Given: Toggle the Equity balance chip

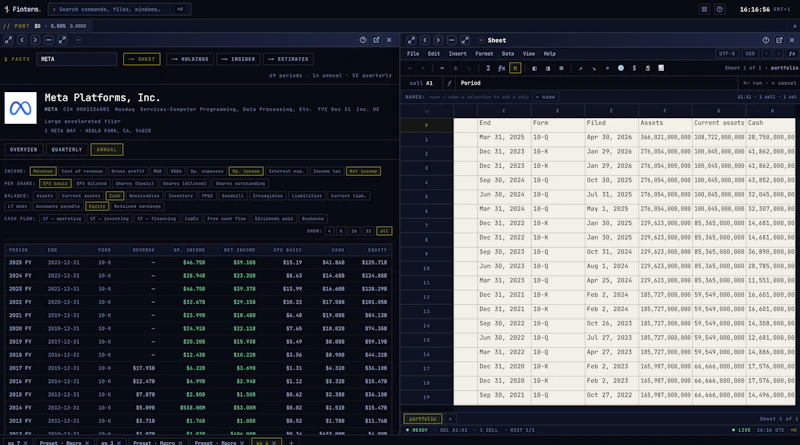Looking at the screenshot, I should (96, 206).
